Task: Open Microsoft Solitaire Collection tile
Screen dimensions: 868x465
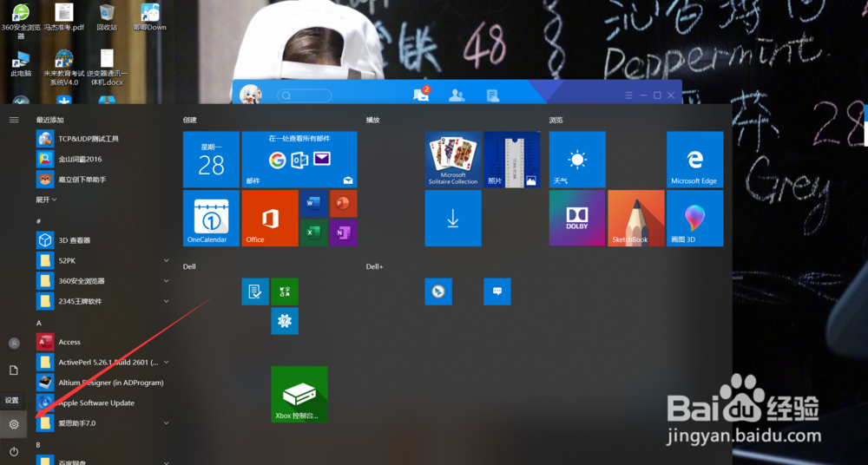Action: [453, 160]
